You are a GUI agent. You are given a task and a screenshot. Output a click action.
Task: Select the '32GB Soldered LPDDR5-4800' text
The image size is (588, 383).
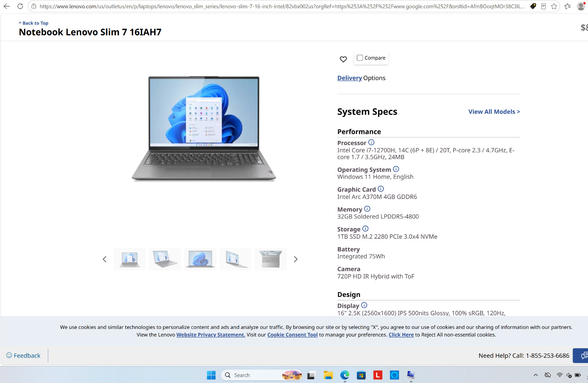point(378,217)
